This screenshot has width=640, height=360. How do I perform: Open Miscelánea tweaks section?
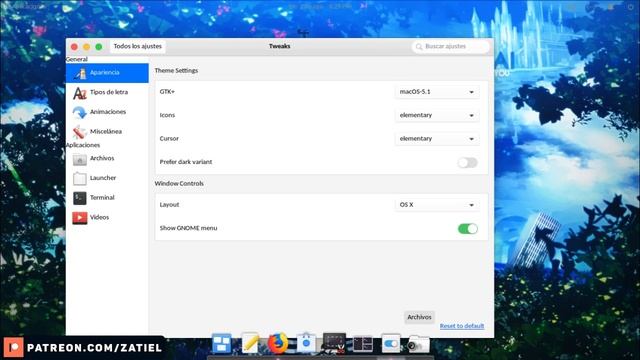pyautogui.click(x=107, y=131)
